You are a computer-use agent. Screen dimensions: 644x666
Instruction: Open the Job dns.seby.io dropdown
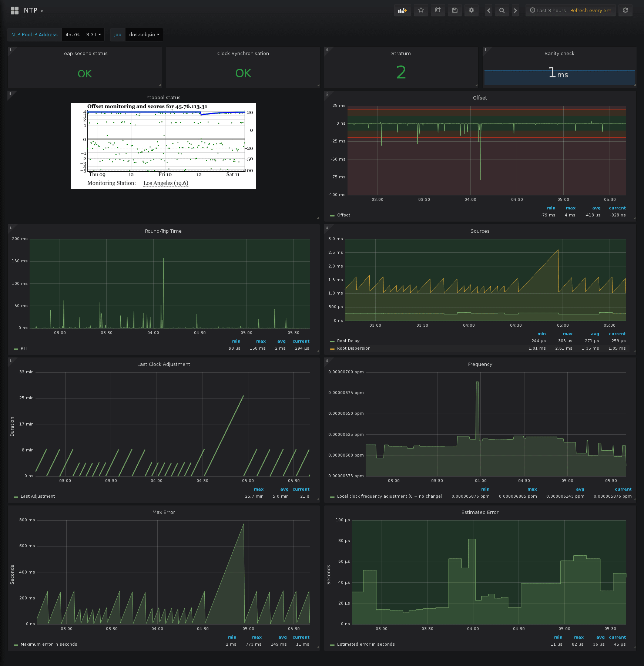pyautogui.click(x=144, y=35)
